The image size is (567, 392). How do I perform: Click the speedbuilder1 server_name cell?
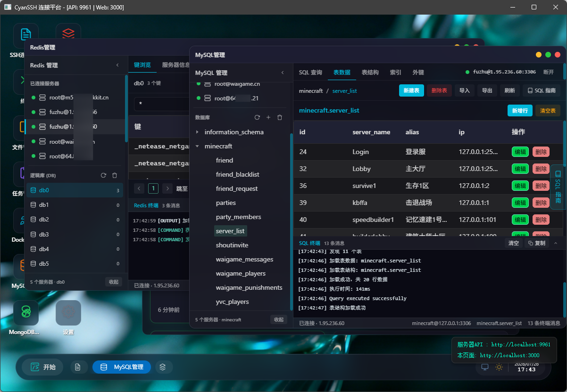(x=373, y=220)
